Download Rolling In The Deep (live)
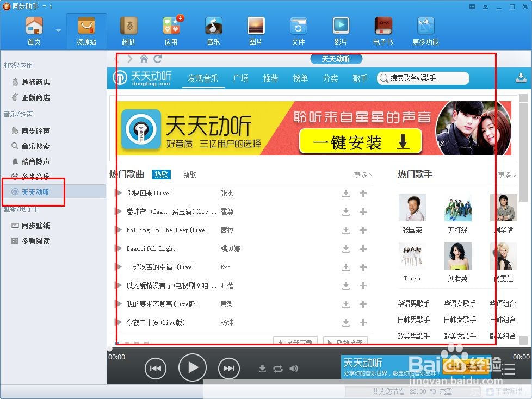Viewport: 532px width, 399px height. 346,230
